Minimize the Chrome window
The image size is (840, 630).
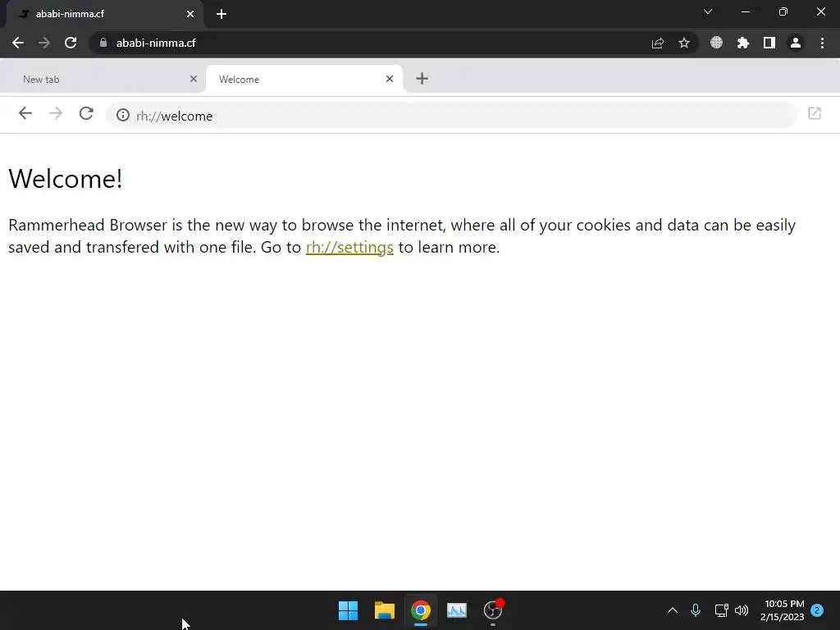[745, 11]
